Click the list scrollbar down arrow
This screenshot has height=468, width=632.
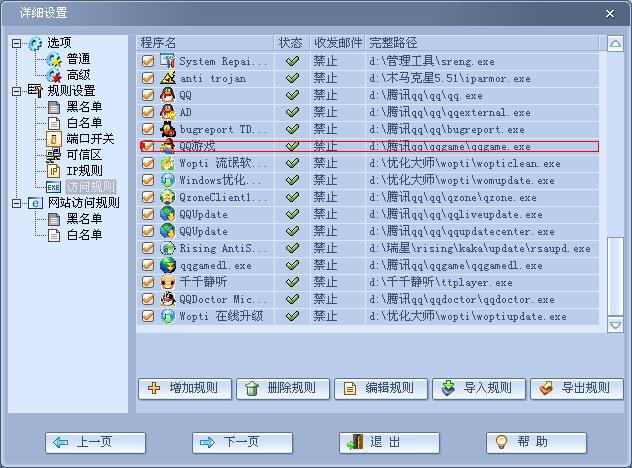615,325
